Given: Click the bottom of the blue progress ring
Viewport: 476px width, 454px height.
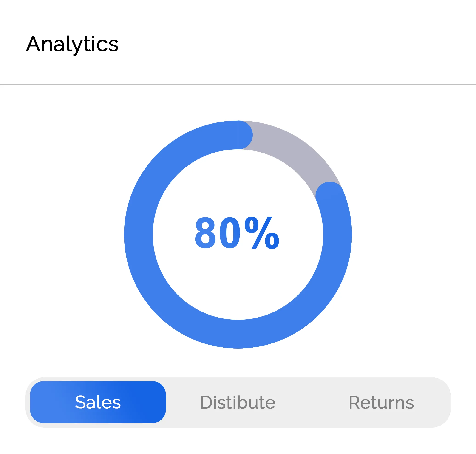Looking at the screenshot, I should click(238, 334).
